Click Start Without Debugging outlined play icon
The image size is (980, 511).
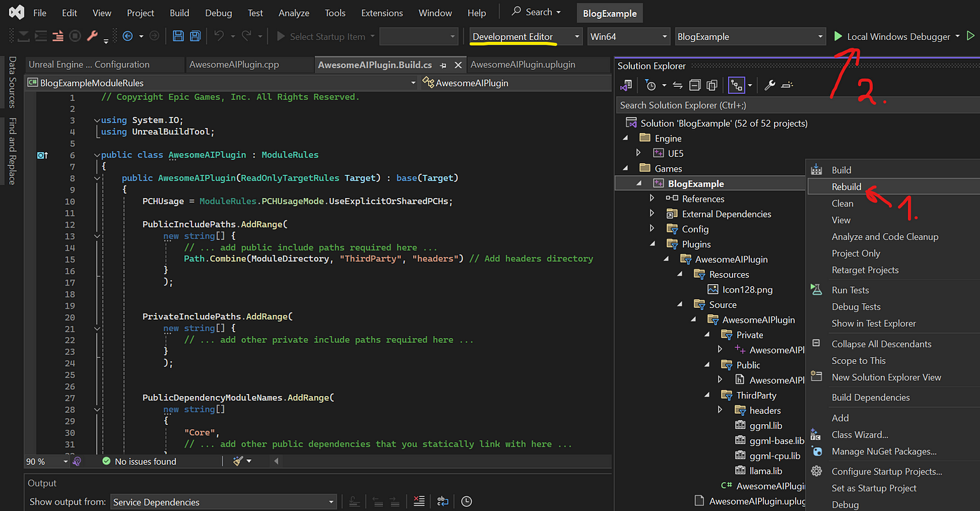[x=970, y=36]
